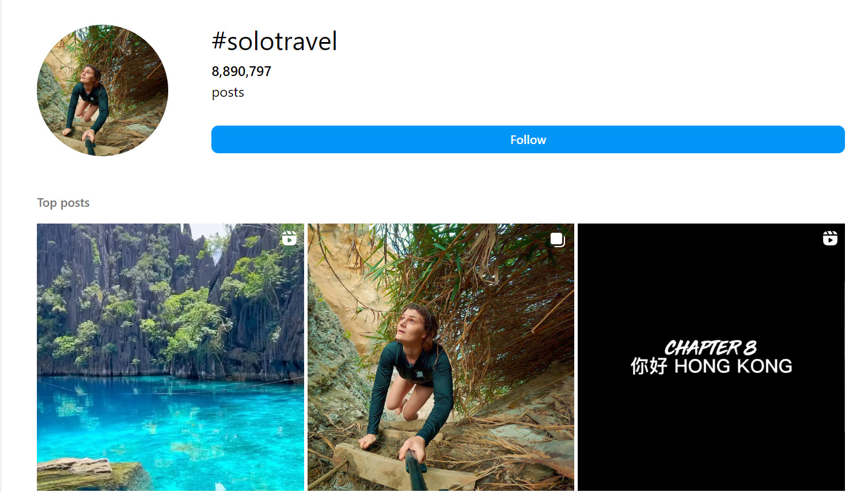Click the Reels indicator on the first thumbnail
Screen dimensions: 868x492
coord(289,238)
